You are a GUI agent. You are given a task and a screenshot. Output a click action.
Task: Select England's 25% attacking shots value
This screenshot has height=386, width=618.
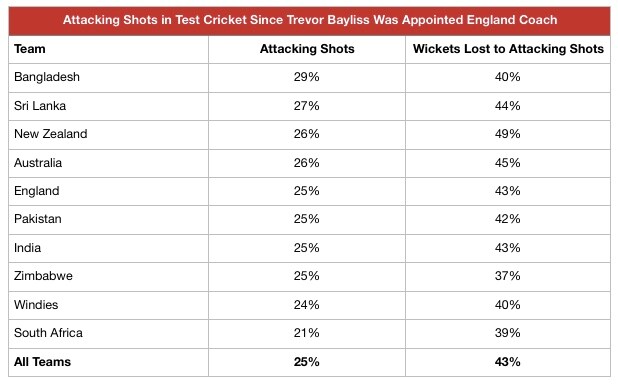[306, 191]
